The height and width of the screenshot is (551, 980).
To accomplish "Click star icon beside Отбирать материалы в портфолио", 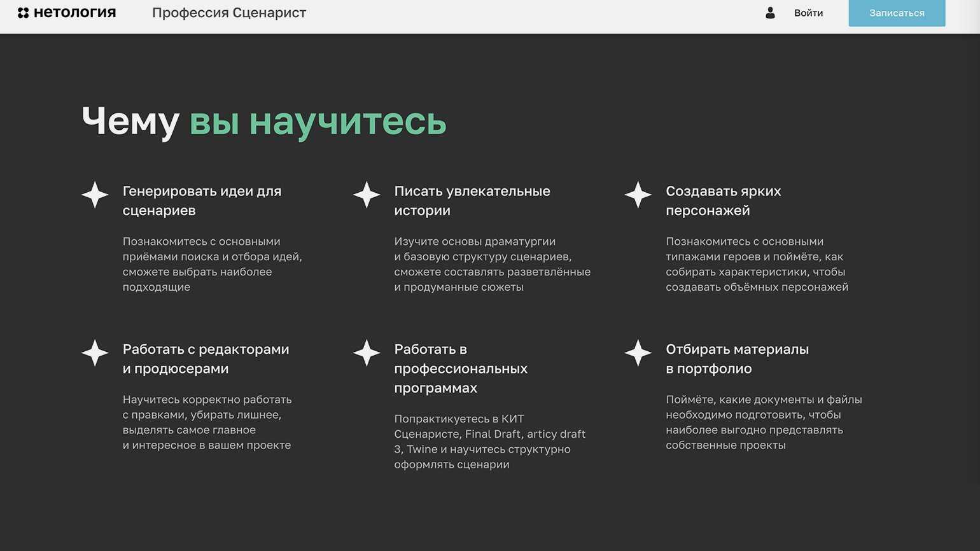I will tap(638, 352).
